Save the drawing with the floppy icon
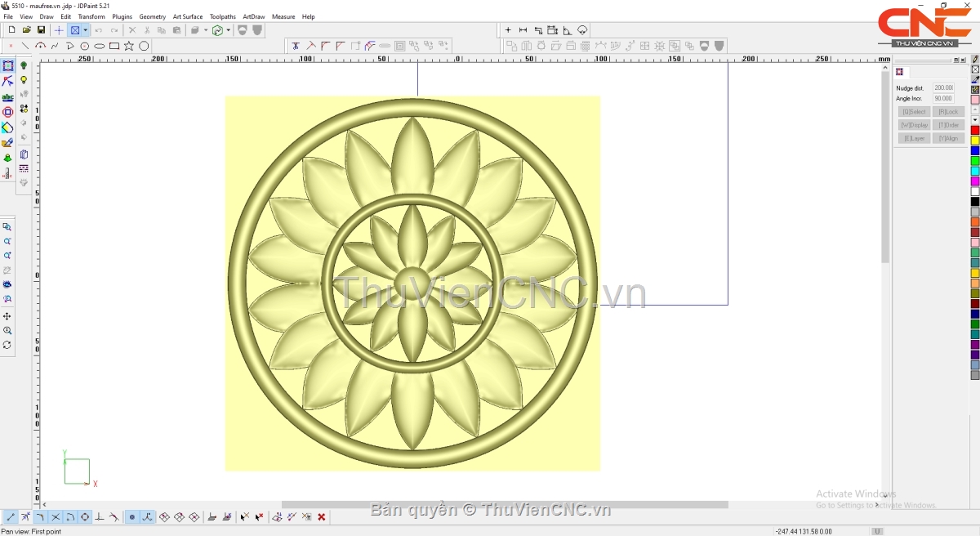 click(x=41, y=30)
